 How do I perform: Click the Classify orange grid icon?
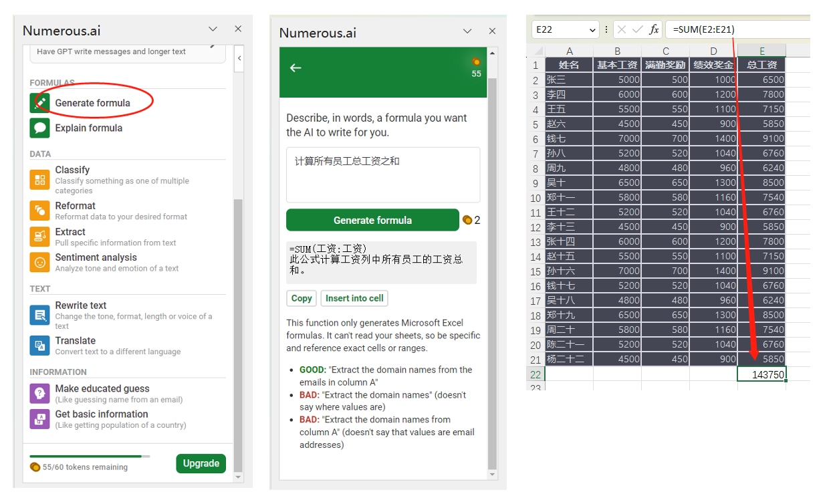pyautogui.click(x=39, y=180)
